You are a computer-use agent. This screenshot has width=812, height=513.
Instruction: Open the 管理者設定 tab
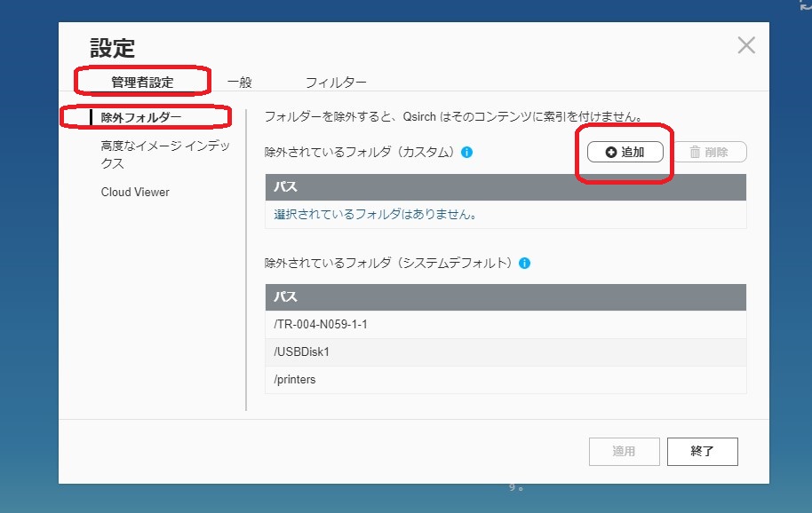coord(142,82)
